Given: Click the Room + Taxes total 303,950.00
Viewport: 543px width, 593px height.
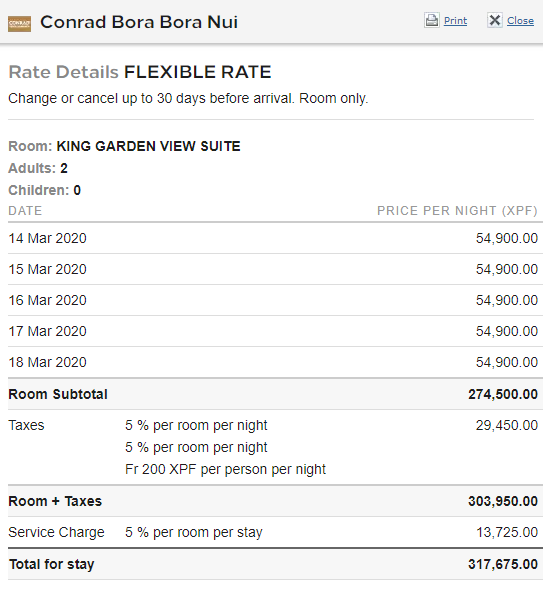Looking at the screenshot, I should [503, 501].
